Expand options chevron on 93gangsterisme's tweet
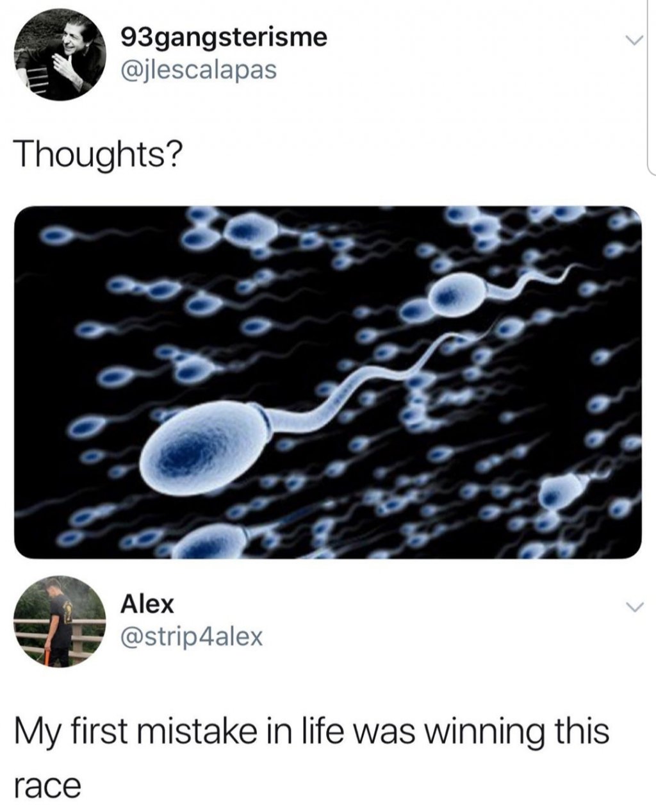Image resolution: width=656 pixels, height=812 pixels. 634,41
